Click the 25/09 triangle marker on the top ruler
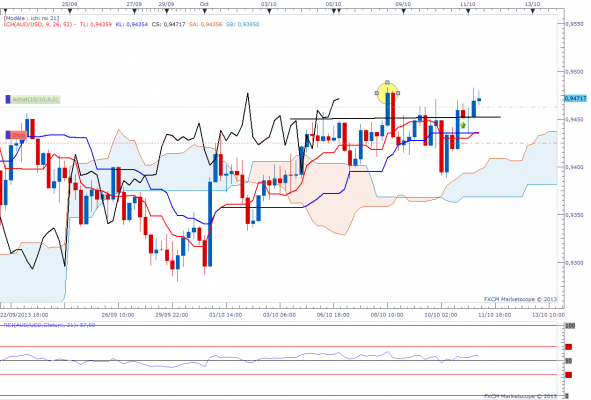This screenshot has width=591, height=400. pos(70,12)
